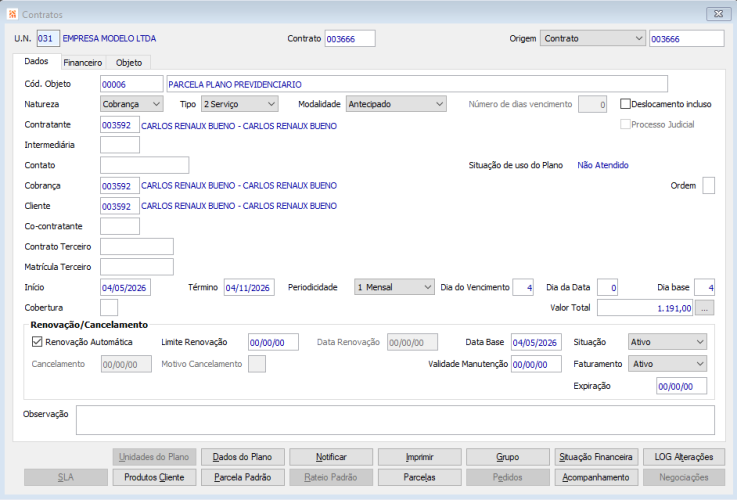Click the Dia base field
The width and height of the screenshot is (737, 500).
pyautogui.click(x=705, y=287)
